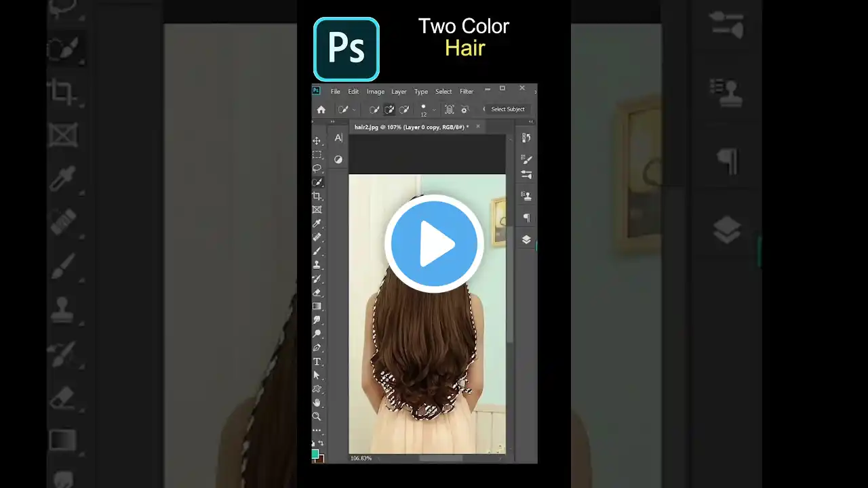The height and width of the screenshot is (488, 868).
Task: Select the Brush tool
Action: click(x=317, y=251)
